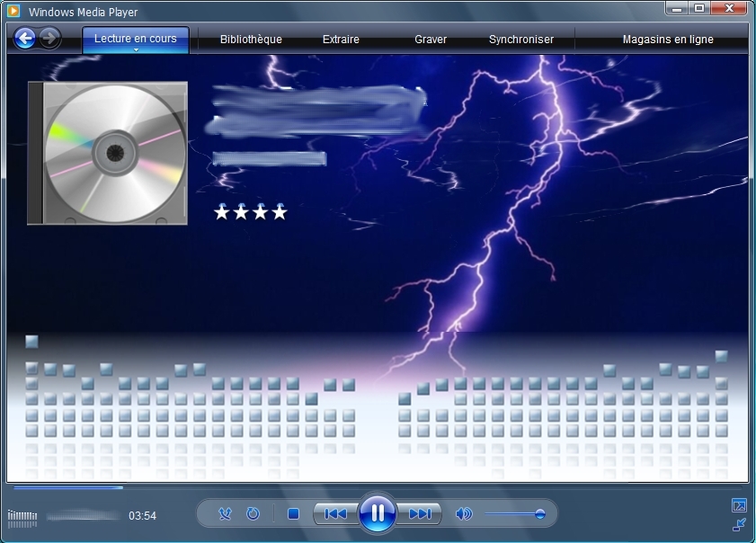Set rating to three stars
The image size is (756, 543).
[261, 211]
